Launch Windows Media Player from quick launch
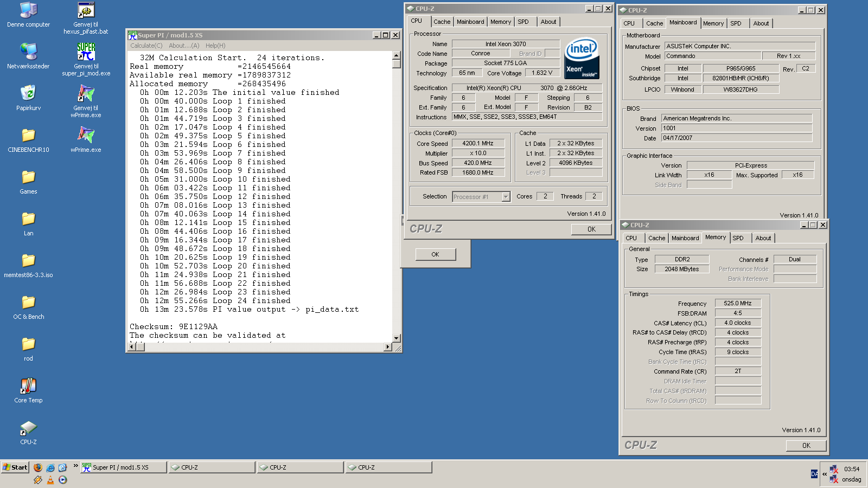 63,480
